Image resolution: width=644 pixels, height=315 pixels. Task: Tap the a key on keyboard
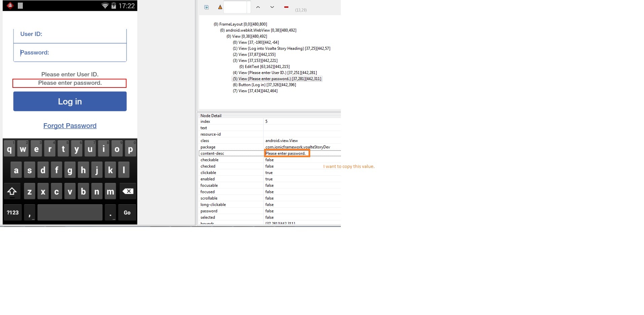coord(16,170)
